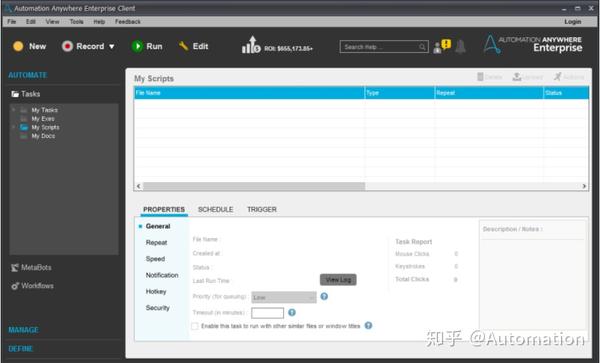
Task: Open the Feedback menu
Action: click(128, 22)
